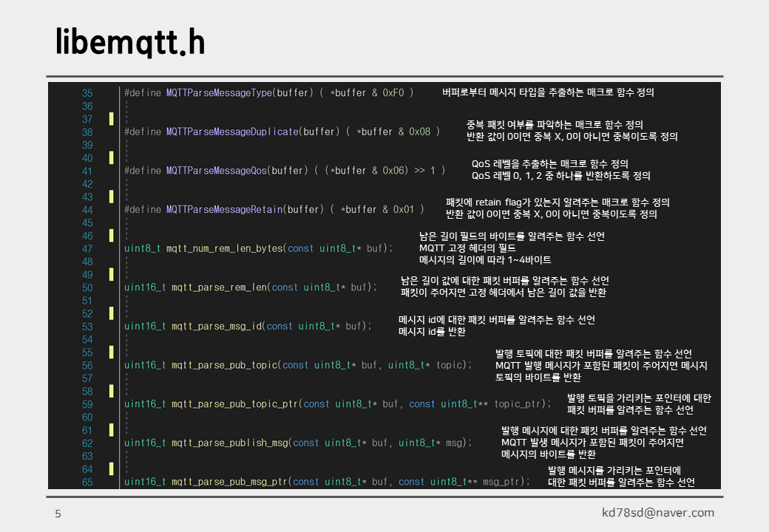Click line number 38 in the gutter
769x532 pixels.
pyautogui.click(x=87, y=132)
